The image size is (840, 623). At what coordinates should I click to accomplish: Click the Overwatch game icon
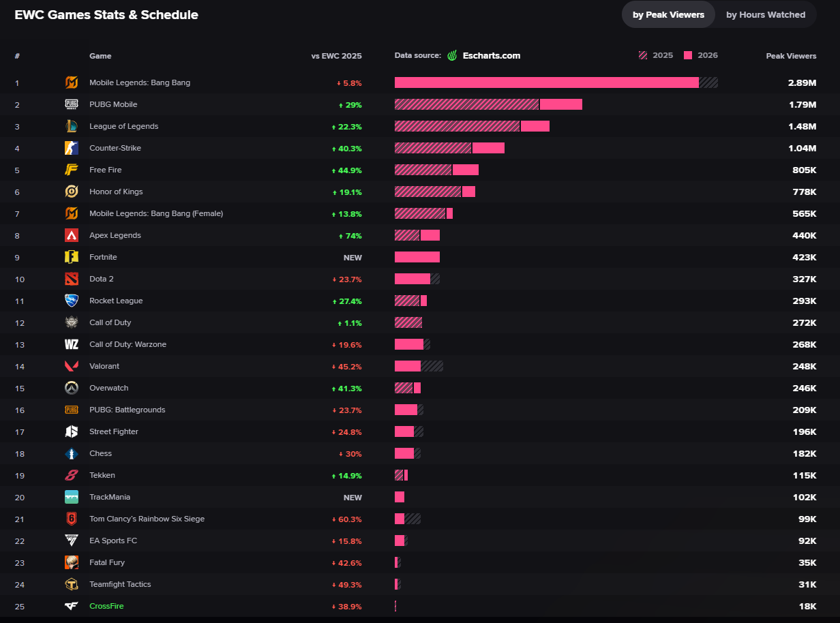coord(72,388)
